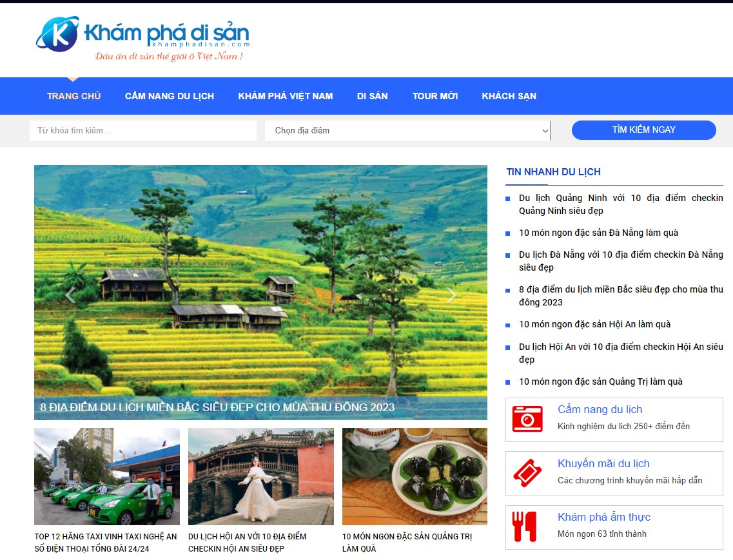This screenshot has width=733, height=560.
Task: Open Du lịch Đà Nẵng 10 địa điểm checkin news
Action: pyautogui.click(x=621, y=261)
